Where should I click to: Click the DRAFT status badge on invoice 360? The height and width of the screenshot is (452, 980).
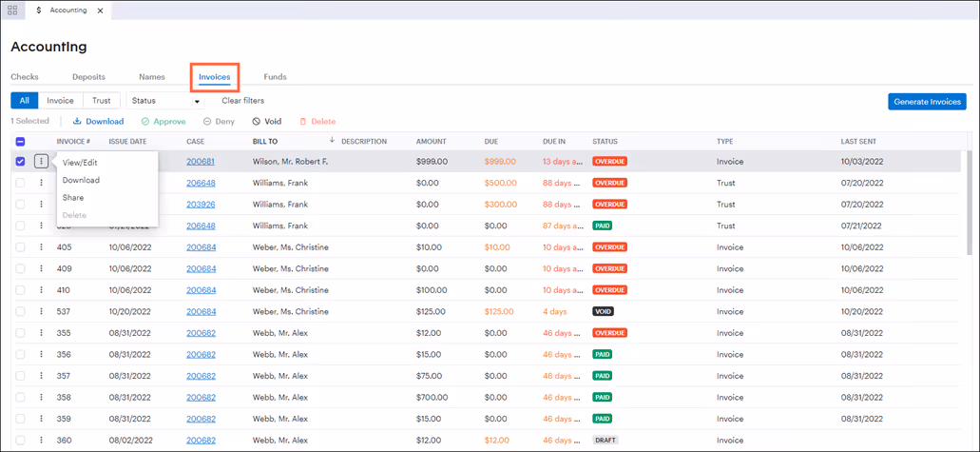605,440
